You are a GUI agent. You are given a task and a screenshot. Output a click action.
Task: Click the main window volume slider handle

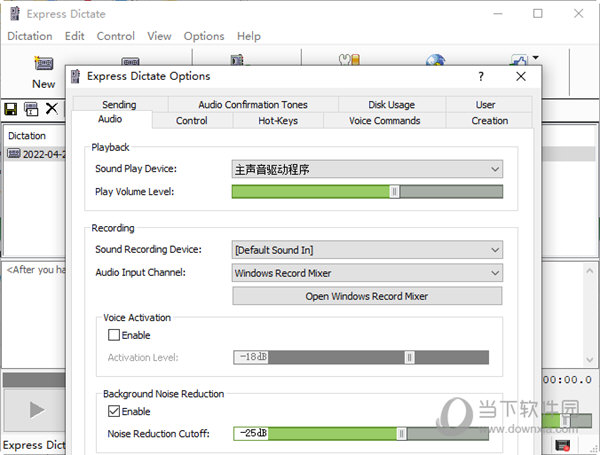(565, 421)
